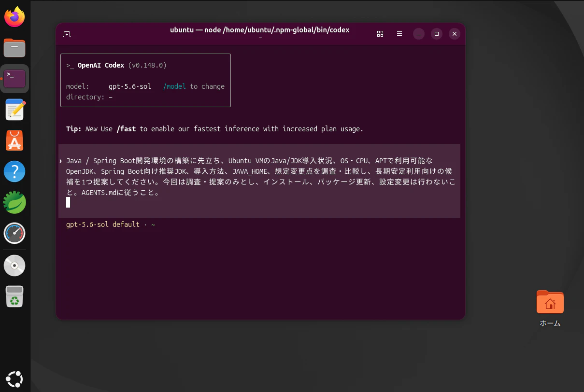Viewport: 584px width, 392px height.
Task: Click the directory: ~ line
Action: (89, 97)
